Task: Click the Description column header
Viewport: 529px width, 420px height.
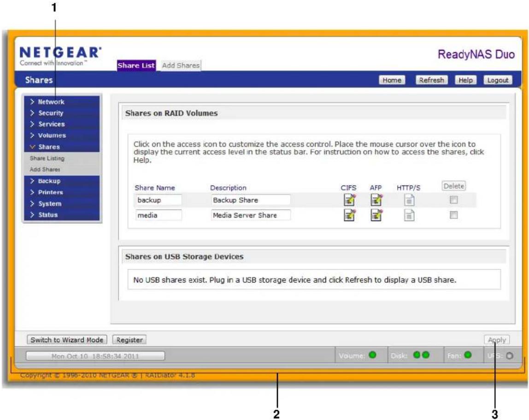Action: pyautogui.click(x=228, y=188)
